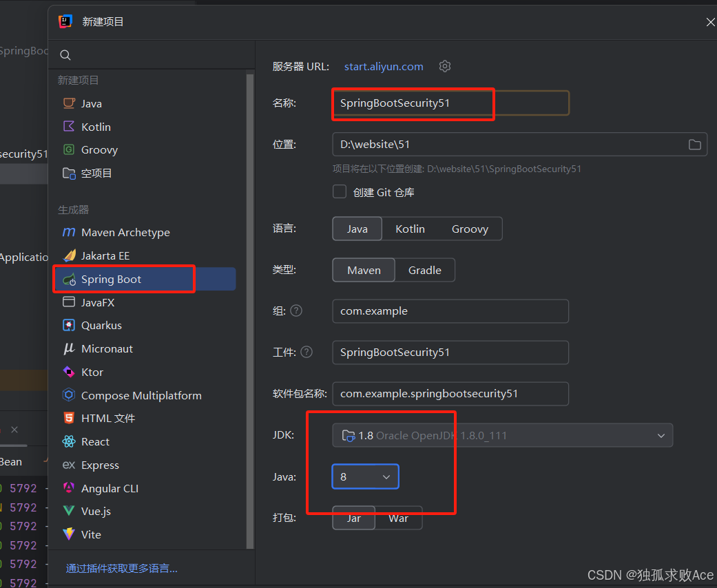Open the Java version dropdown showing 8

(x=365, y=476)
